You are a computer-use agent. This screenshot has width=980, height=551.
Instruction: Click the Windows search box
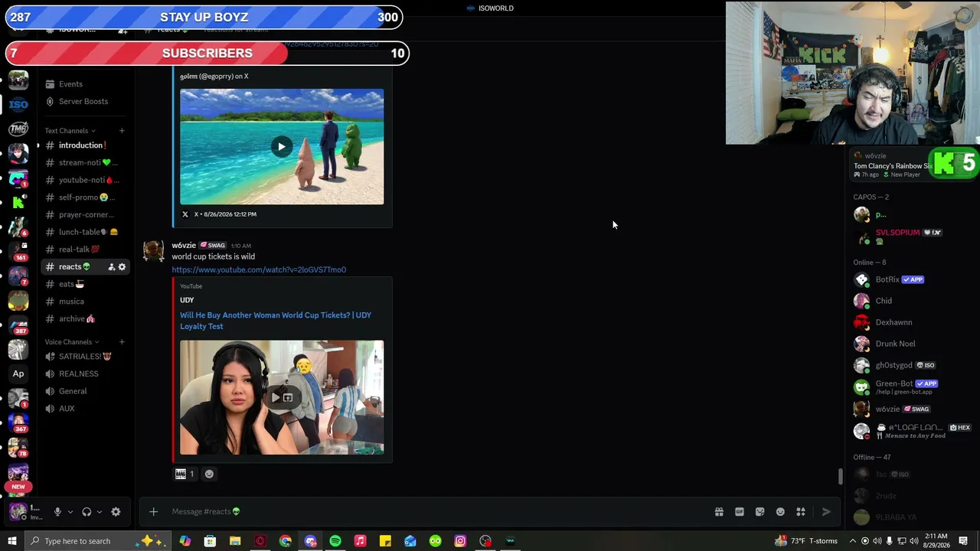[x=101, y=541]
